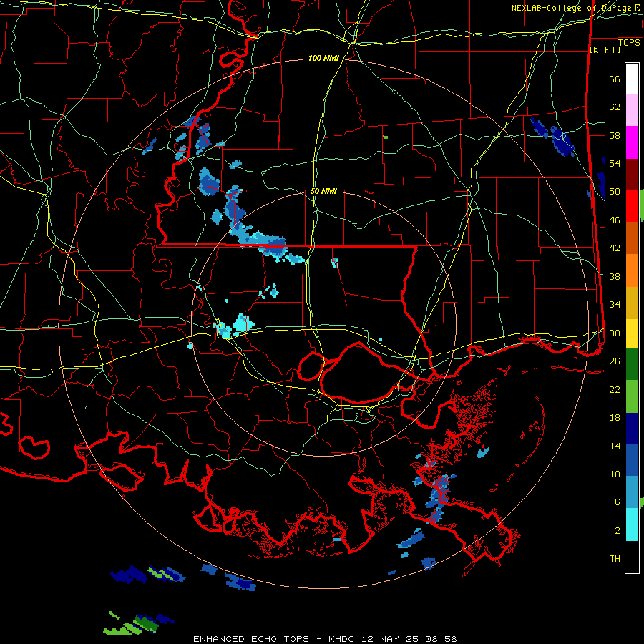Image resolution: width=644 pixels, height=644 pixels.
Task: Click the black TH swatch in legend
Action: pyautogui.click(x=632, y=557)
